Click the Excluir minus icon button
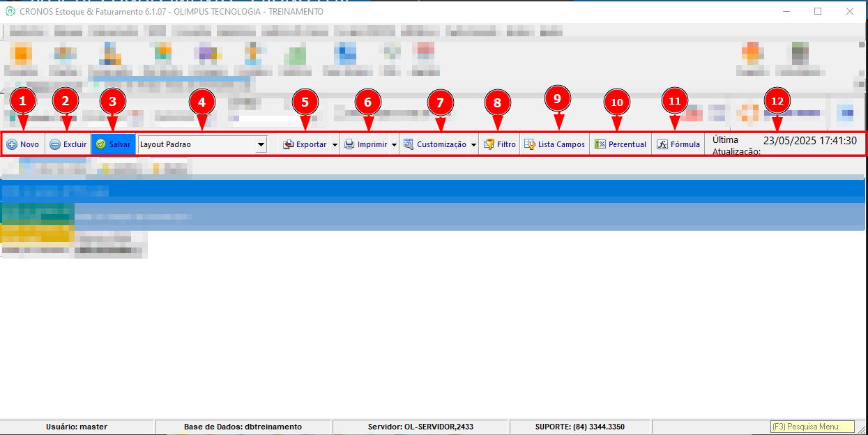Image resolution: width=868 pixels, height=435 pixels. pyautogui.click(x=68, y=144)
